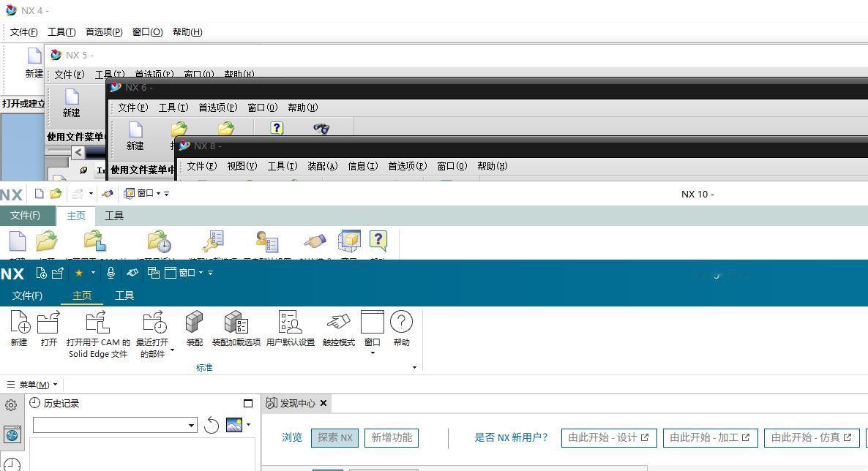Click 由此开始 - 设计 link button
868x471 pixels.
(x=609, y=438)
